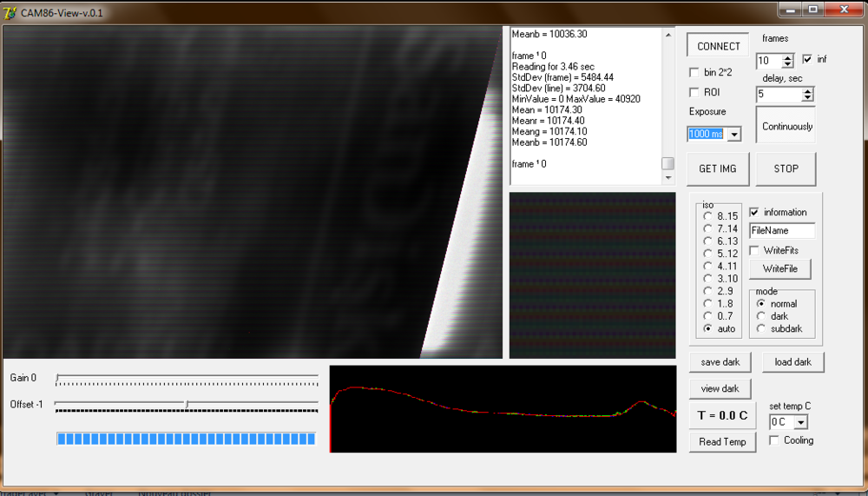Viewport: 868px width, 496px height.
Task: Select subdark mode radio button
Action: 761,328
